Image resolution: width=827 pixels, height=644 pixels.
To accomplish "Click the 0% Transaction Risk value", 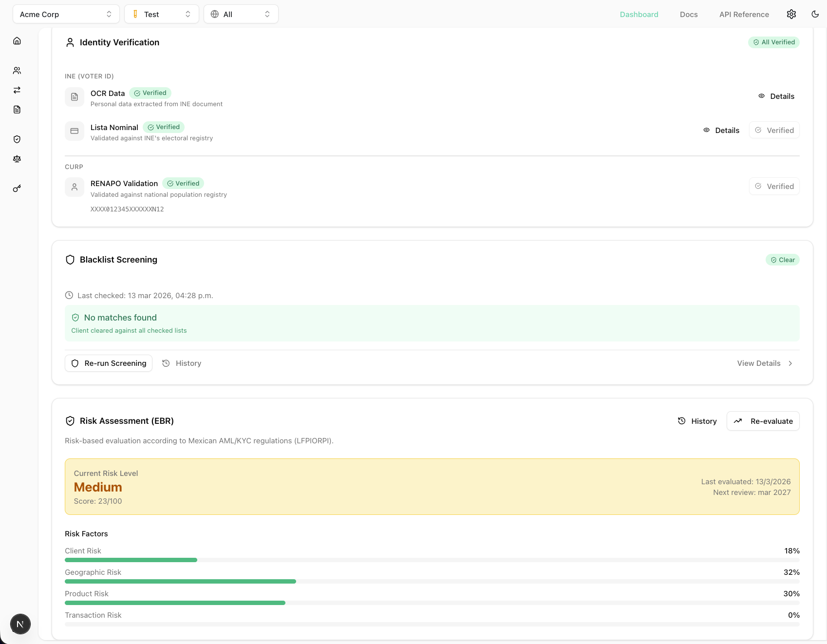I will point(794,615).
